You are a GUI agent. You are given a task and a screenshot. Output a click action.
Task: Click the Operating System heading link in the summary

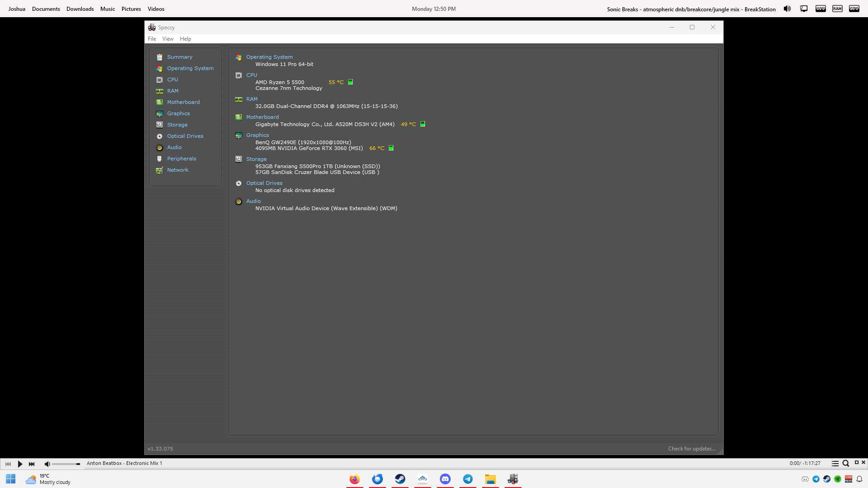coord(269,57)
